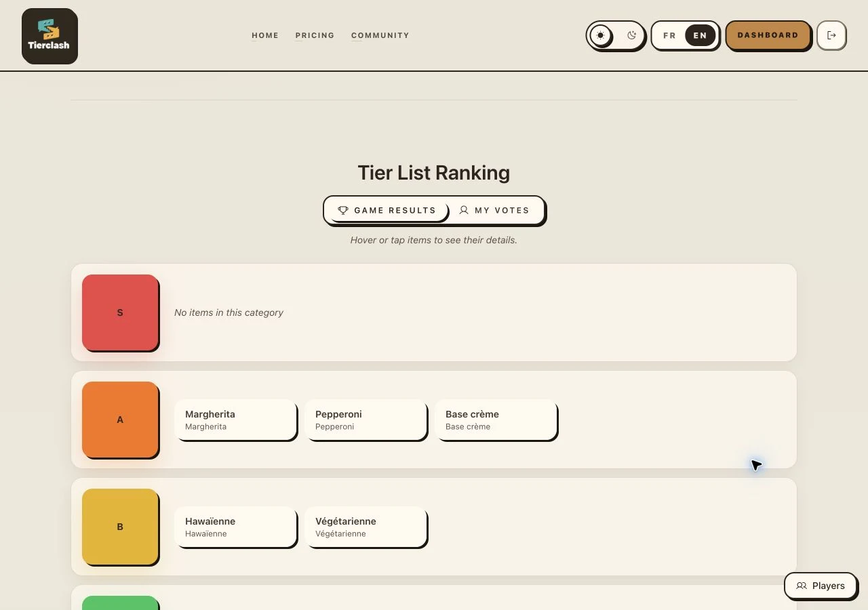This screenshot has height=610, width=868.
Task: Select the Margherita item card
Action: (235, 420)
